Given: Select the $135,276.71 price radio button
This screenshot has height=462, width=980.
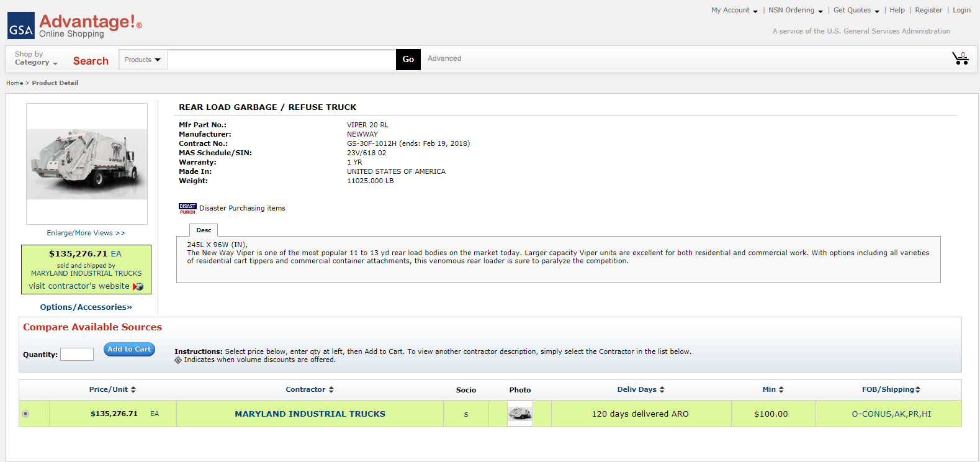Looking at the screenshot, I should coord(25,414).
